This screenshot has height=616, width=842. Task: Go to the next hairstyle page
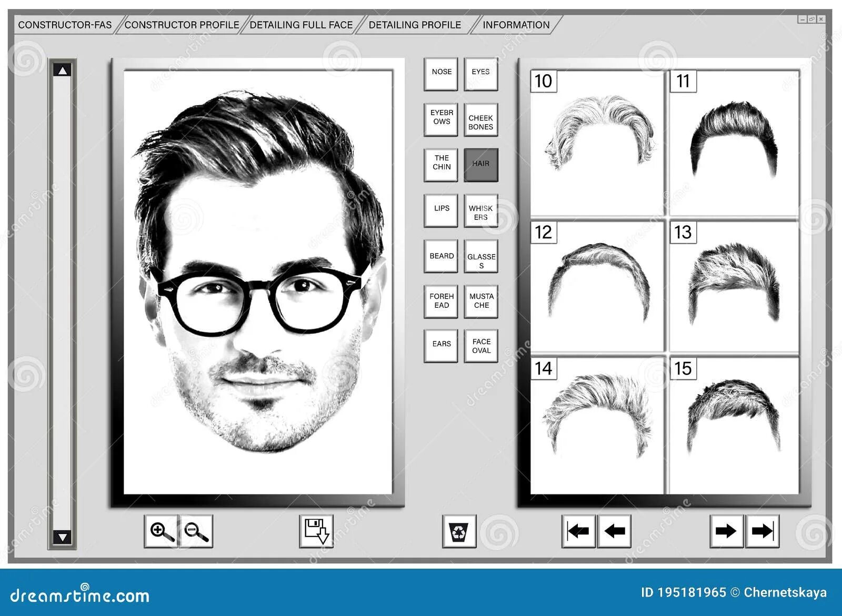726,531
